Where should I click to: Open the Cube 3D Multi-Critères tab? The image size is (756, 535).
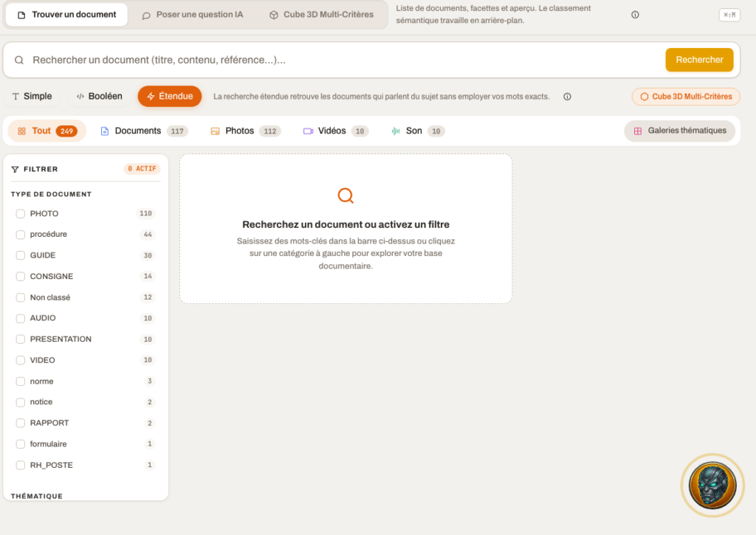coord(321,15)
